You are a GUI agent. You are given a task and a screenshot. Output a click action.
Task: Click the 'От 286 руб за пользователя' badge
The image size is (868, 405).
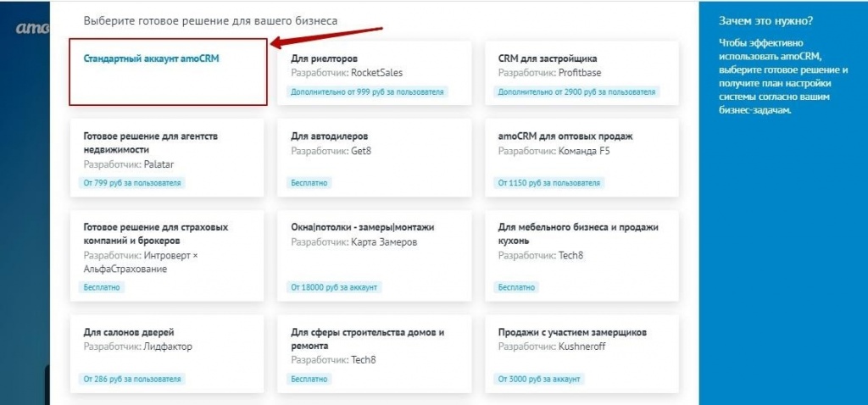pyautogui.click(x=132, y=379)
